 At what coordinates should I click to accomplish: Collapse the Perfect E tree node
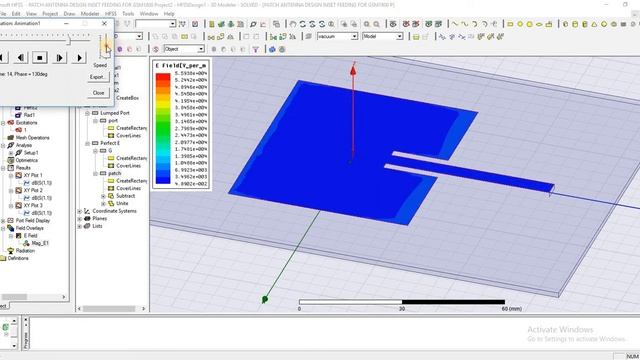click(x=87, y=143)
